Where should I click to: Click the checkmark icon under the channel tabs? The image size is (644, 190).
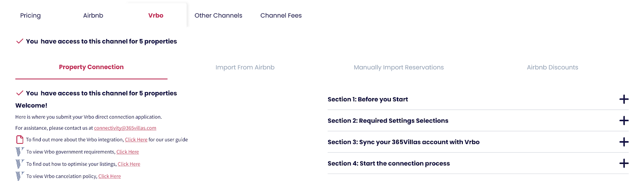click(19, 41)
